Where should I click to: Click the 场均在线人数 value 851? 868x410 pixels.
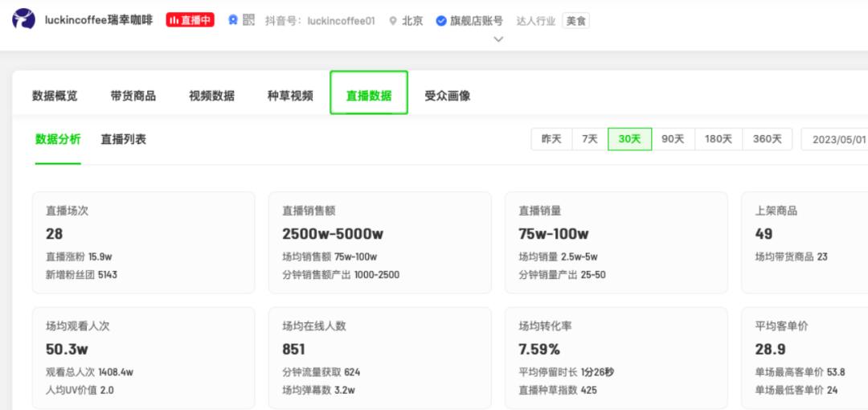click(x=293, y=349)
